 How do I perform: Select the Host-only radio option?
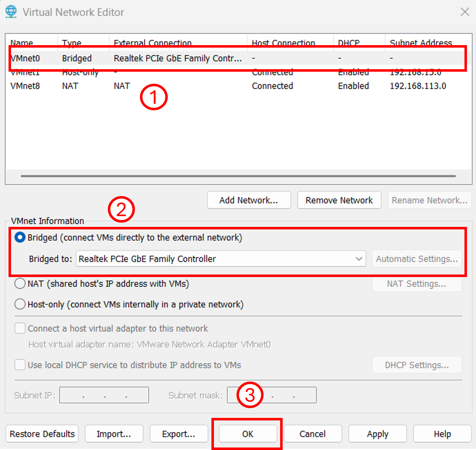pos(20,304)
